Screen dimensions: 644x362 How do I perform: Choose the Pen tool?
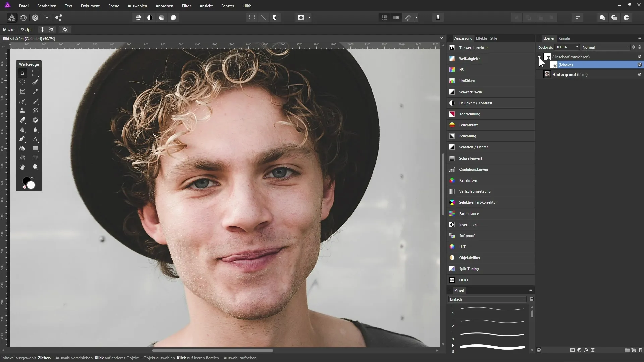click(22, 139)
